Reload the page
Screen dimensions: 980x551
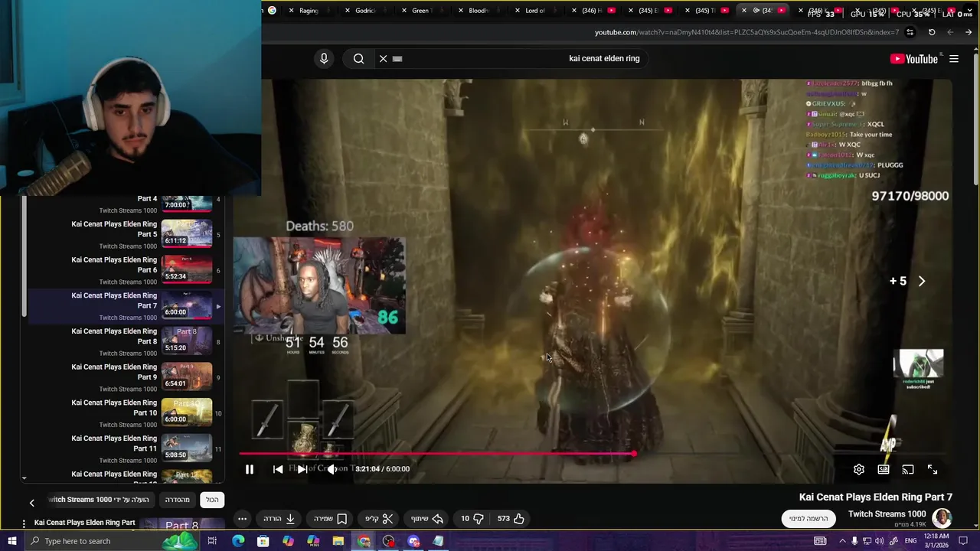tap(932, 32)
